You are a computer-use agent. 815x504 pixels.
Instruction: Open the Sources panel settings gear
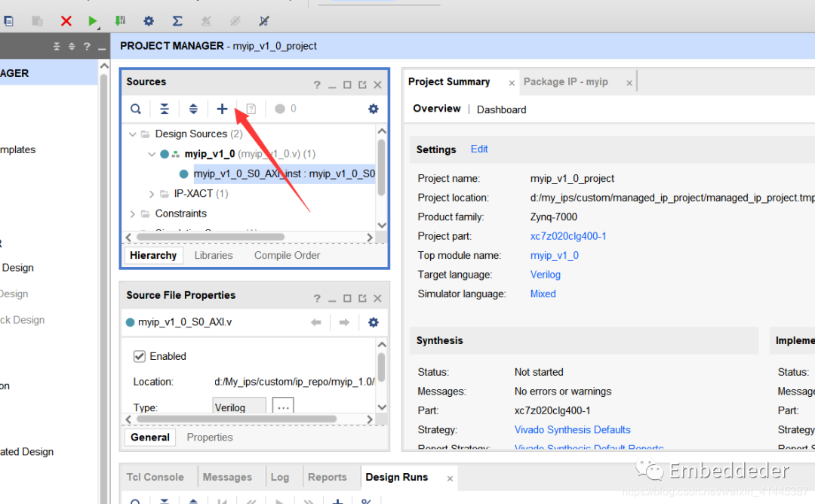pyautogui.click(x=373, y=109)
